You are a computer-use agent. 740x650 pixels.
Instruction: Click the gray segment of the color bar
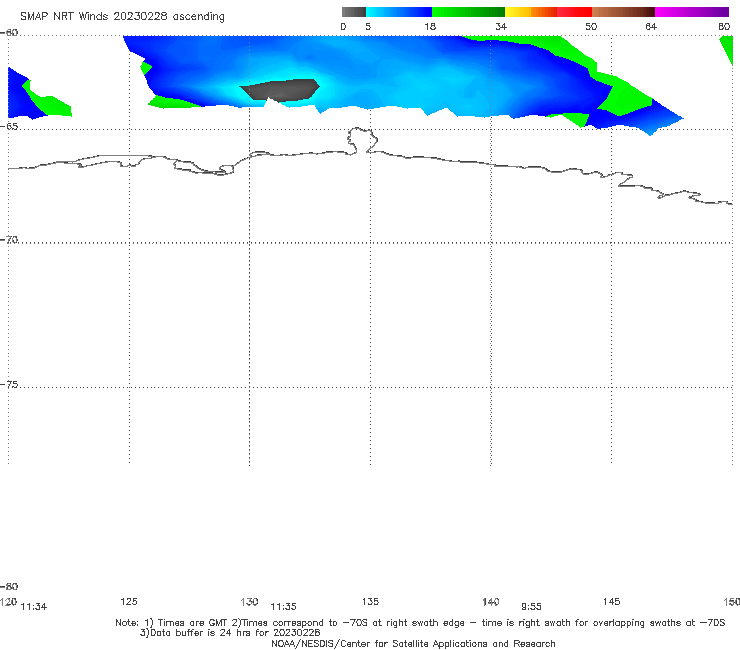tap(353, 12)
